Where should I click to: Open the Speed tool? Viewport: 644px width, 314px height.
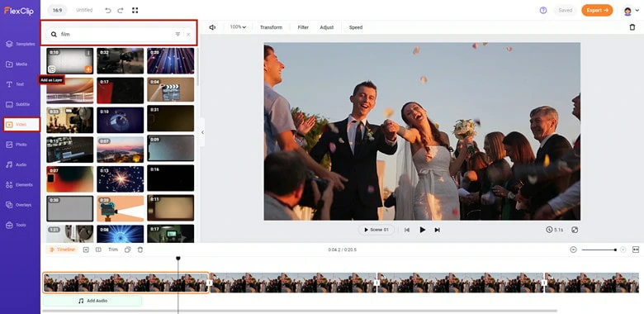(356, 27)
